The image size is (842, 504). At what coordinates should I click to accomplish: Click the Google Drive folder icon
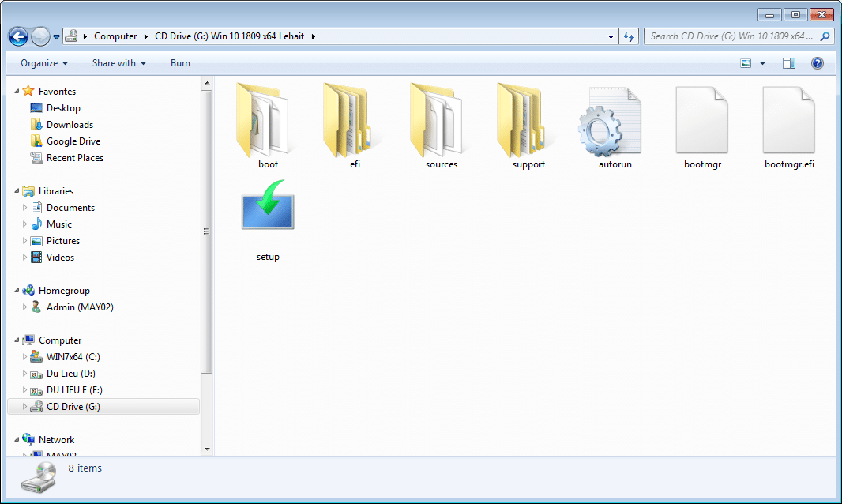click(x=36, y=141)
